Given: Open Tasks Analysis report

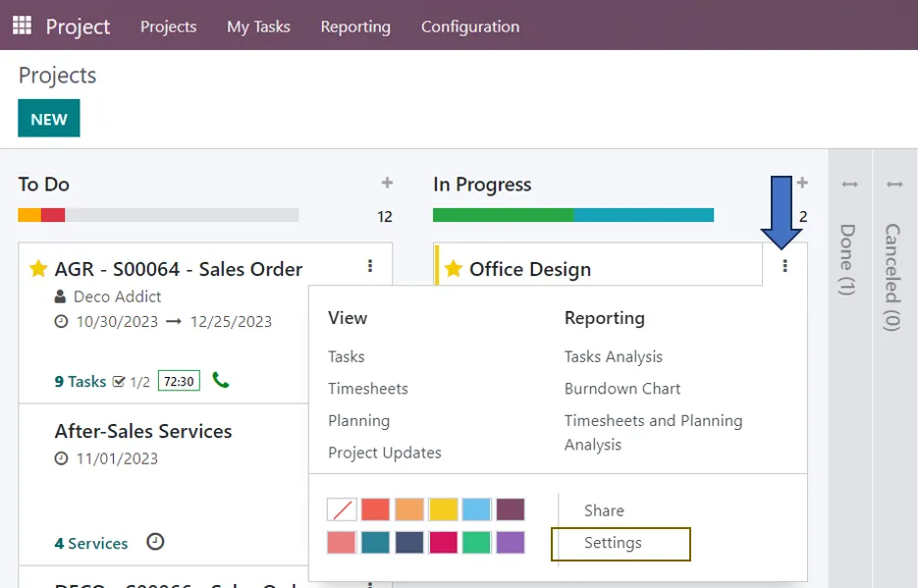Looking at the screenshot, I should (x=614, y=356).
